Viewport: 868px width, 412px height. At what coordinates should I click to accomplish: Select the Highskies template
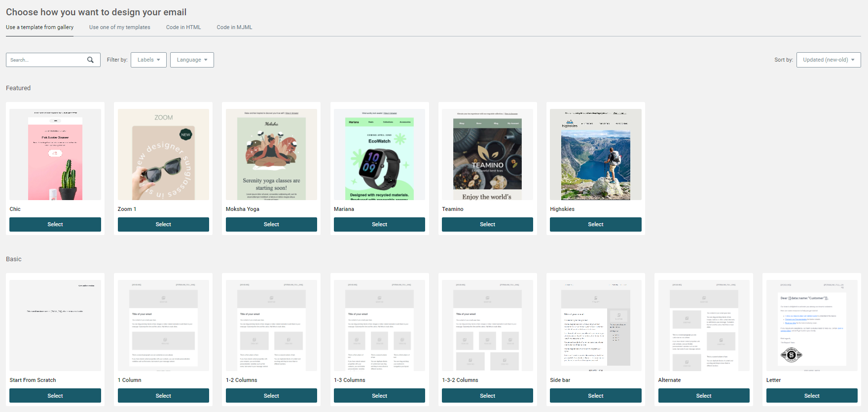click(x=596, y=224)
